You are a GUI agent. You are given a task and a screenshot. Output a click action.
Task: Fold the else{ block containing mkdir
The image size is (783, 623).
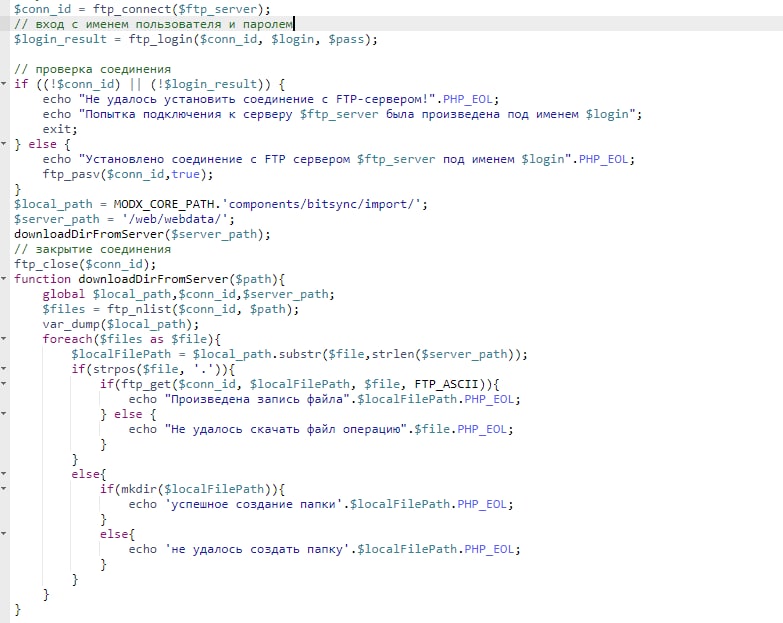click(3, 473)
